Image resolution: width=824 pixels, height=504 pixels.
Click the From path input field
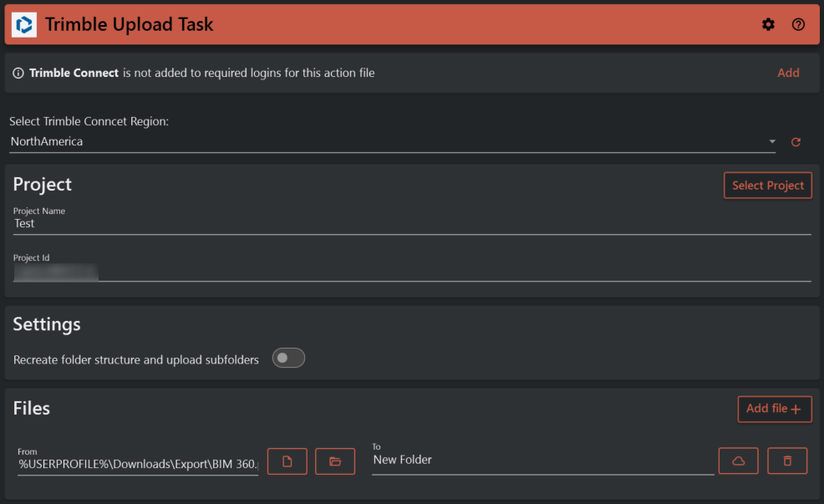[138, 462]
